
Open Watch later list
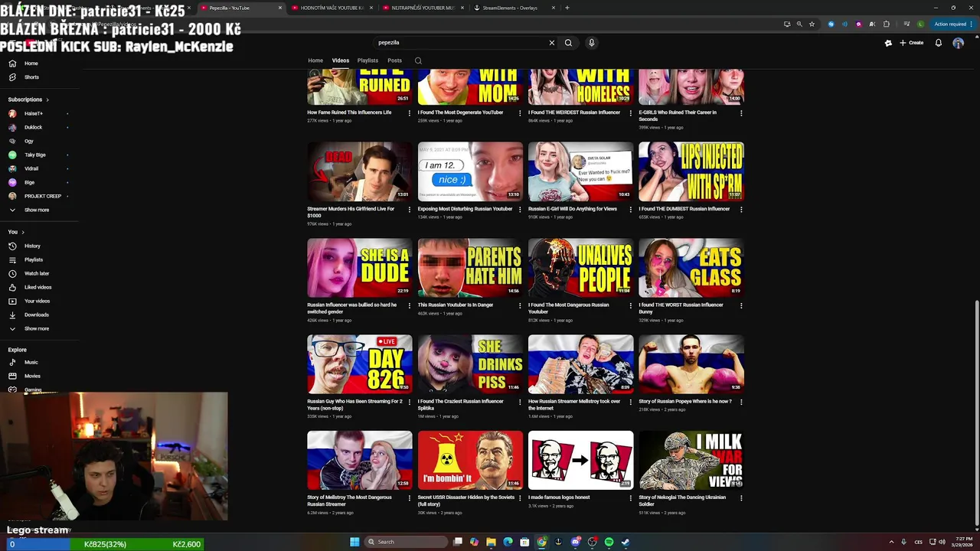click(x=37, y=273)
